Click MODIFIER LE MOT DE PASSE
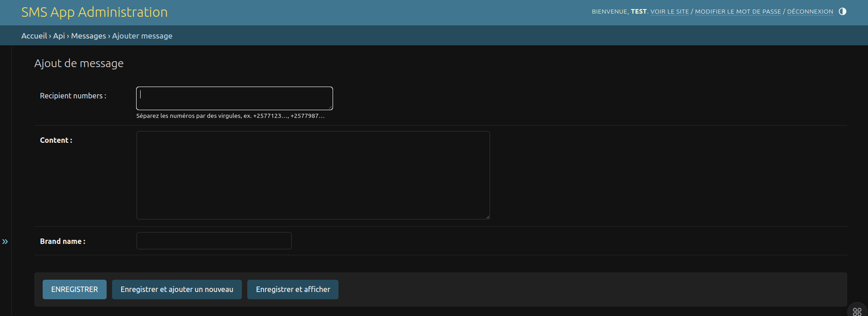This screenshot has height=316, width=868. tap(737, 12)
